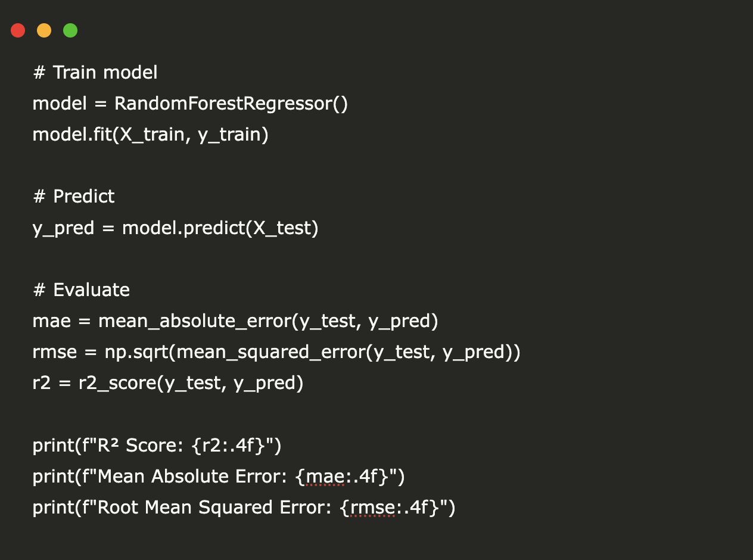Screen dimensions: 753x560
Task: Click the 'rmse' variable at its assignment
Action: (55, 352)
